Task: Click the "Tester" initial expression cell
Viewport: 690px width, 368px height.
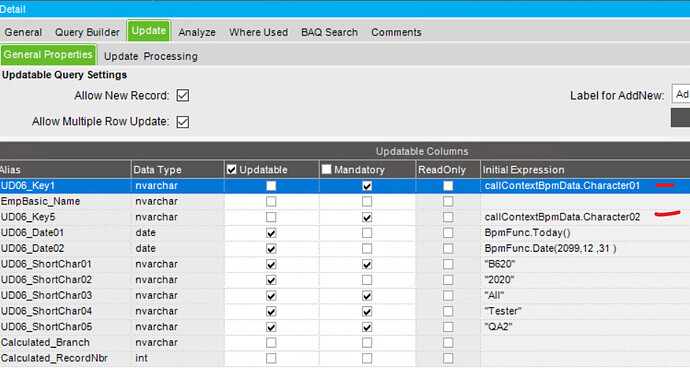Action: pyautogui.click(x=585, y=311)
